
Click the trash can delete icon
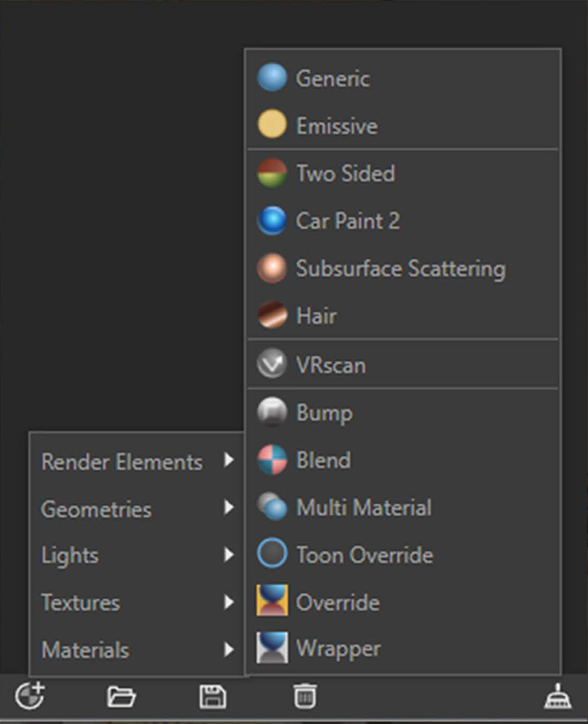pyautogui.click(x=305, y=696)
